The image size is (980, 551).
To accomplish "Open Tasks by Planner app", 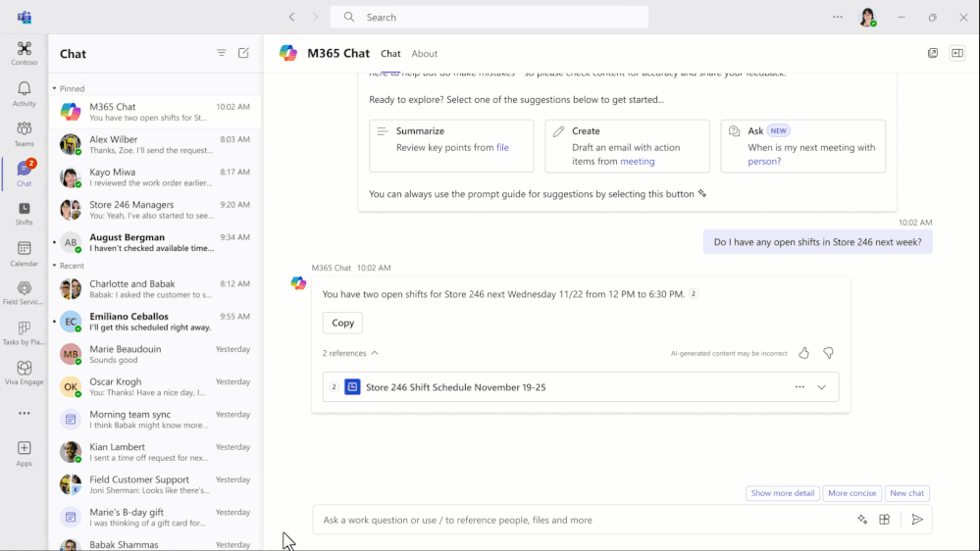I will point(24,333).
